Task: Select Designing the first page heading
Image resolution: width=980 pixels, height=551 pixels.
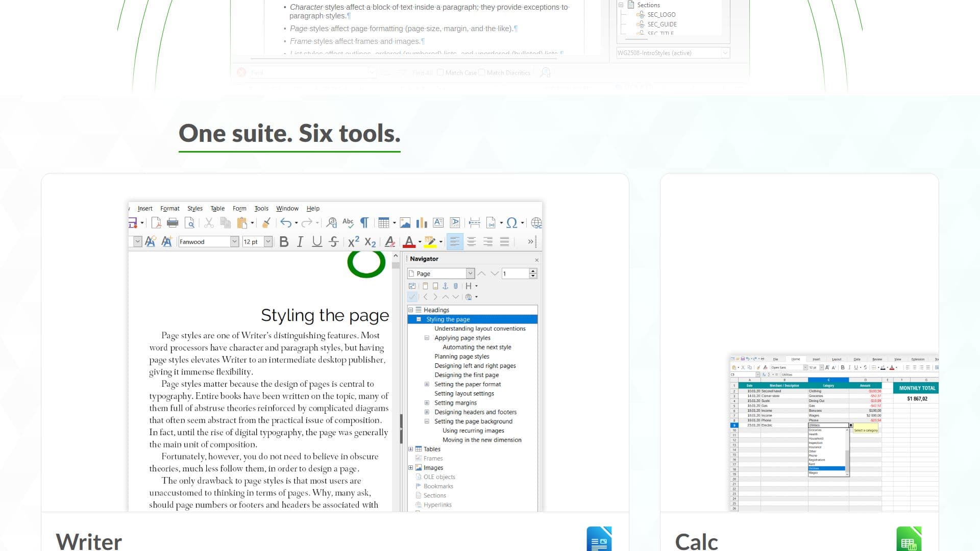Action: pyautogui.click(x=467, y=375)
